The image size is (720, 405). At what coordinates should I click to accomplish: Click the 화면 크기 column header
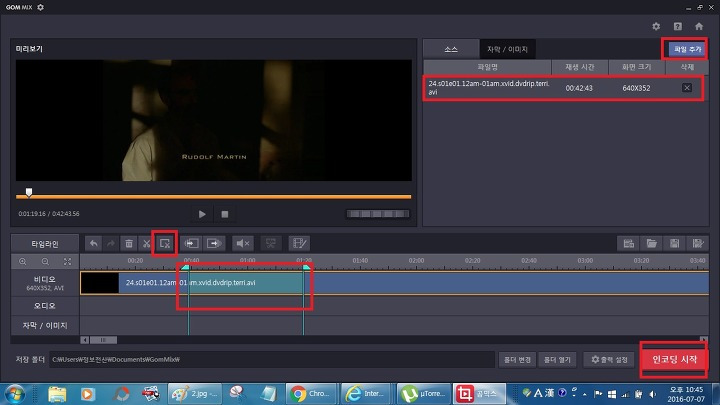pyautogui.click(x=637, y=67)
